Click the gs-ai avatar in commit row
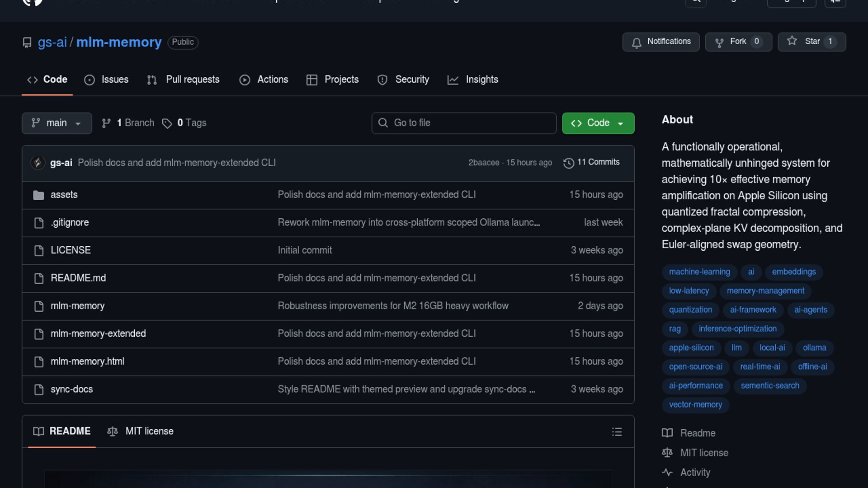Screen dimensions: 868x488 [x=38, y=163]
